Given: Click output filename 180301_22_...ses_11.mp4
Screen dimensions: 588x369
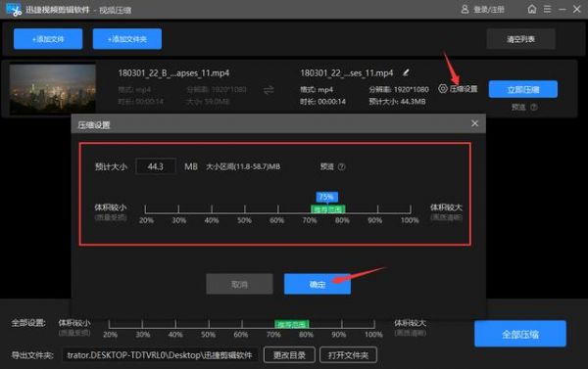Looking at the screenshot, I should [x=347, y=73].
